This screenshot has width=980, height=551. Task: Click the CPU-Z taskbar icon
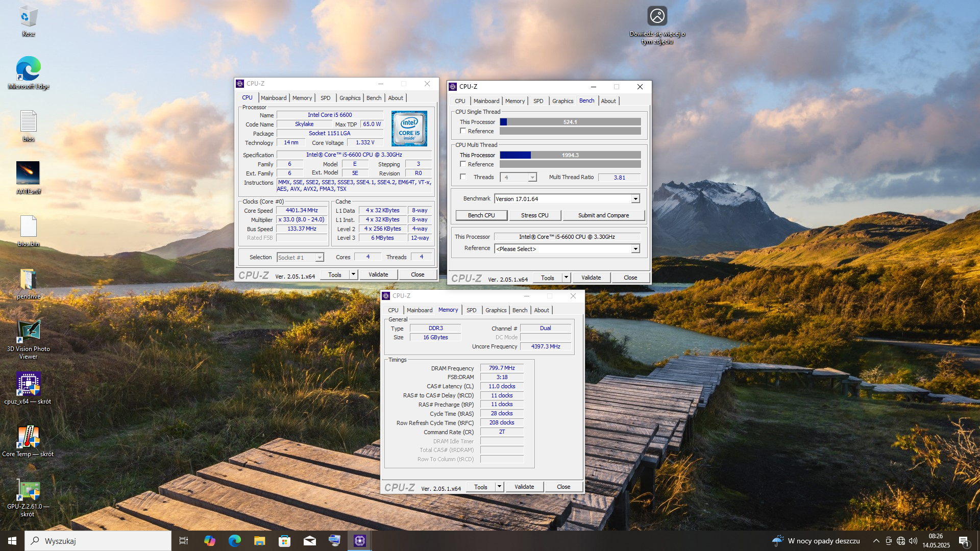click(360, 541)
